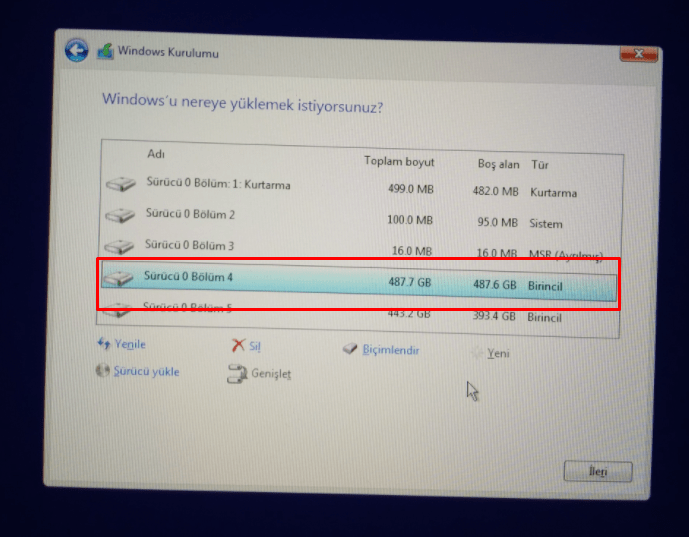This screenshot has height=537, width=689.
Task: Select partition Sürücü 0 Bölüm 2
Action: pyautogui.click(x=359, y=218)
